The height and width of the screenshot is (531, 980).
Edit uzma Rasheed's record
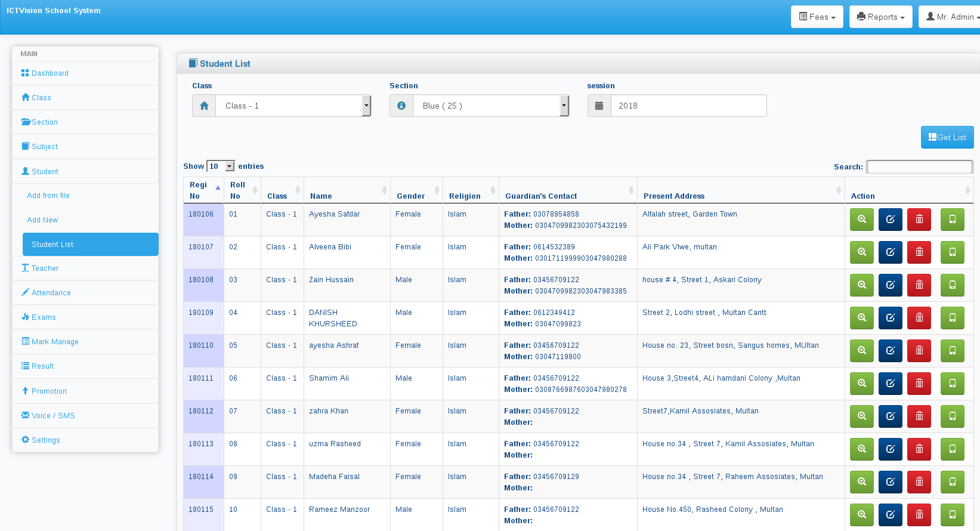[891, 449]
